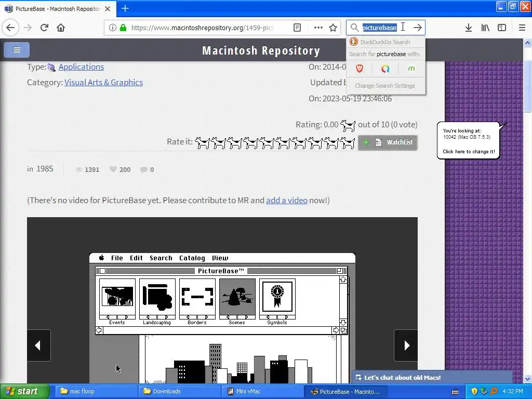532x399 pixels.
Task: Search with the green m engine icon
Action: coord(411,69)
